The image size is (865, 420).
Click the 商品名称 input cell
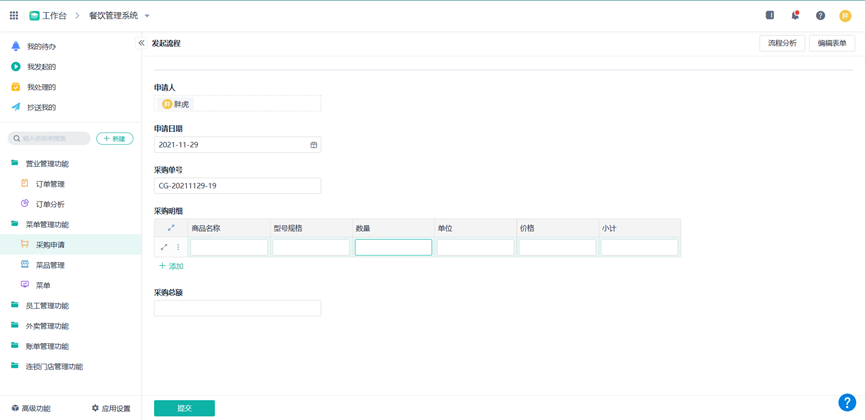click(x=229, y=247)
